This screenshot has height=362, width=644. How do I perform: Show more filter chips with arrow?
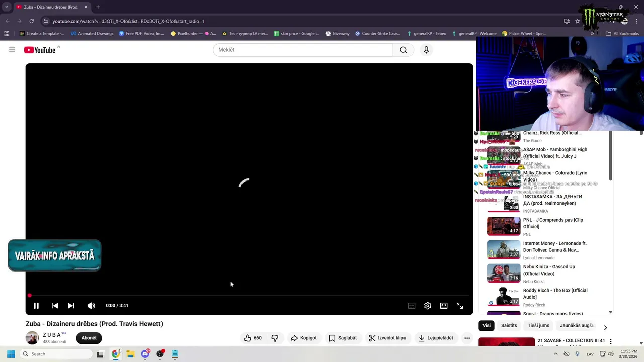605,327
